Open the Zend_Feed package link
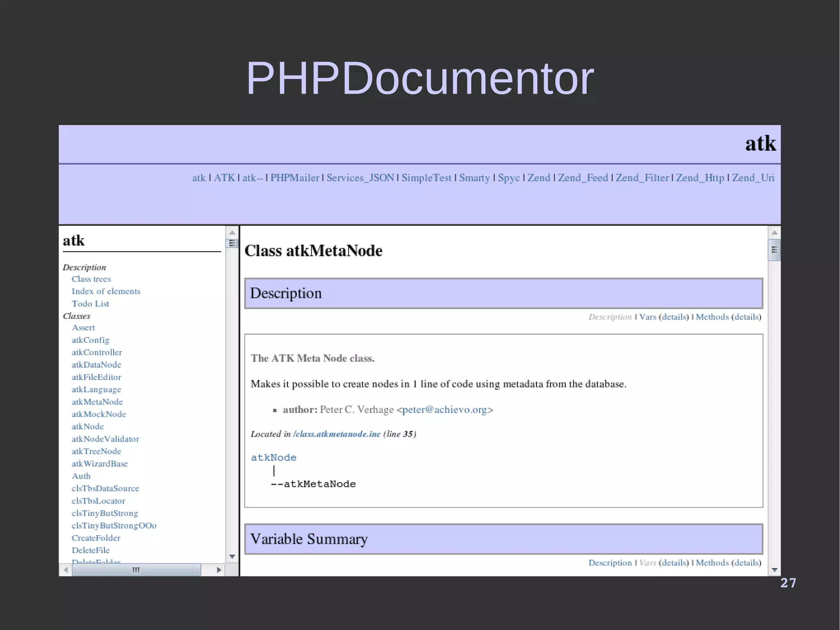The width and height of the screenshot is (840, 630). 583,178
